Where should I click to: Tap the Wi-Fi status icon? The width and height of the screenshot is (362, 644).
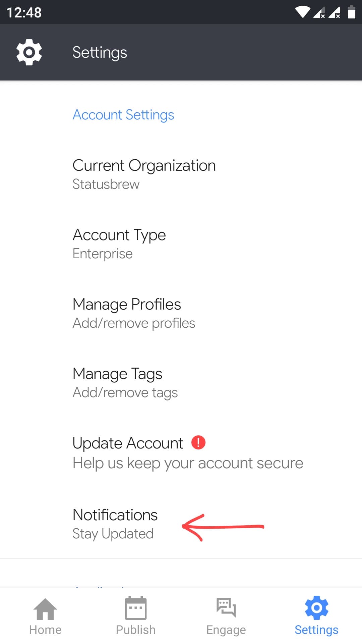[302, 12]
